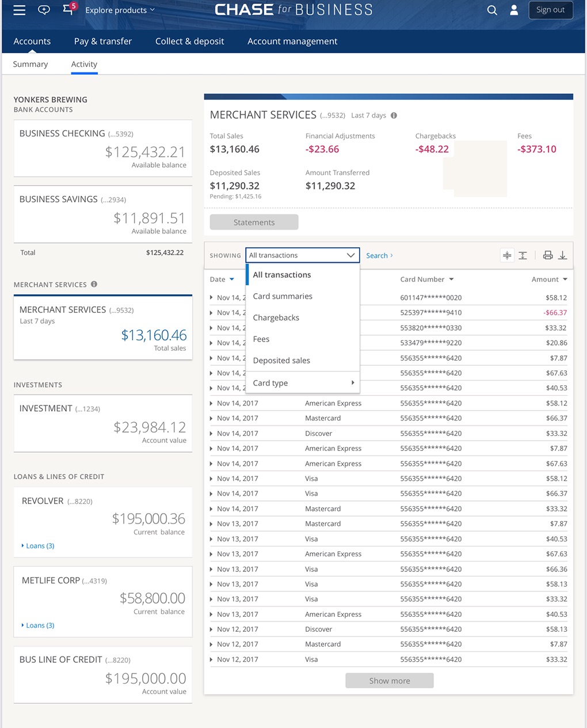Click card number 601147******0020
This screenshot has width=587, height=728.
(431, 298)
